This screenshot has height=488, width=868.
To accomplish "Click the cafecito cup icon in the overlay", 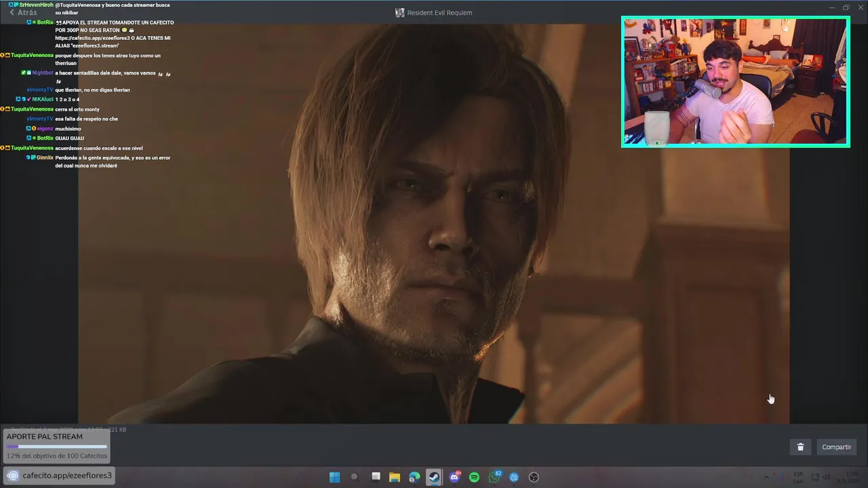I will (13, 475).
